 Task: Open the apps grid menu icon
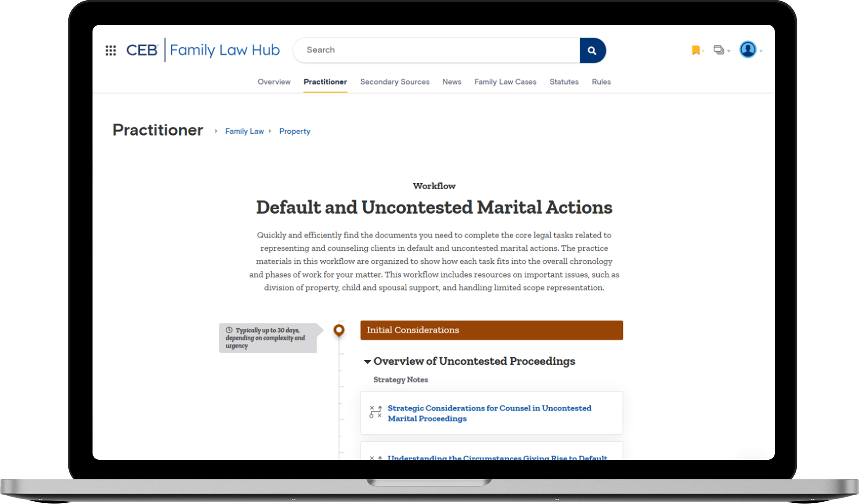[111, 50]
